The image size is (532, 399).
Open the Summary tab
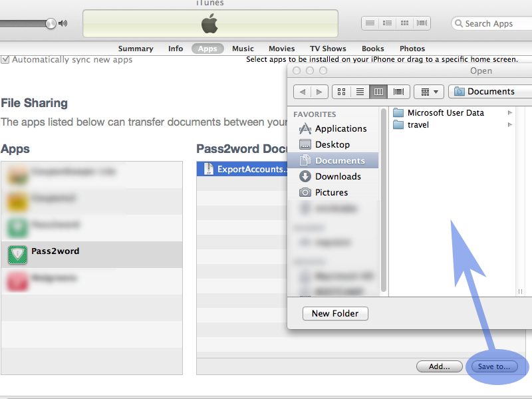point(136,49)
